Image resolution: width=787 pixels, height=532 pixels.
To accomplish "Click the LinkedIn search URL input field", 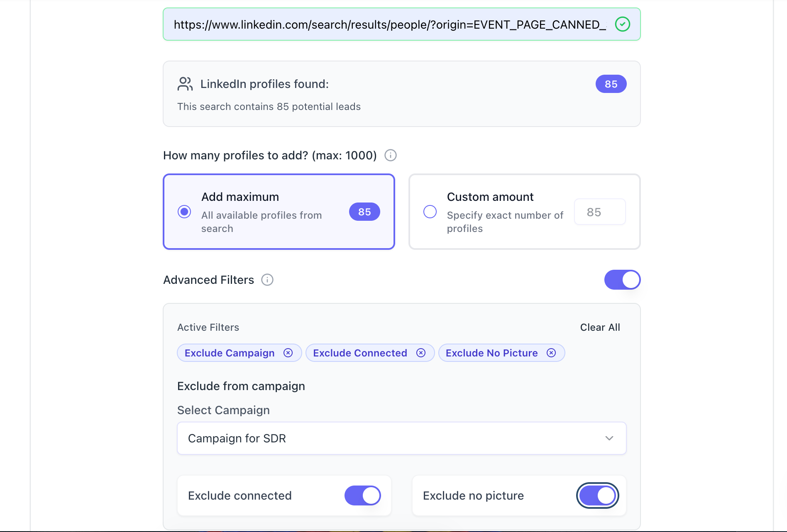I will pos(389,24).
